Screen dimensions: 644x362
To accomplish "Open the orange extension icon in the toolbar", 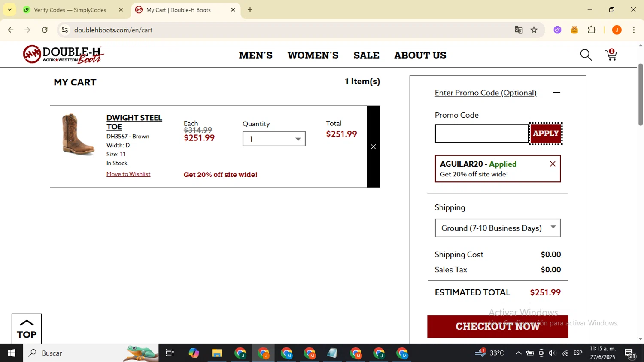I will 574,30.
